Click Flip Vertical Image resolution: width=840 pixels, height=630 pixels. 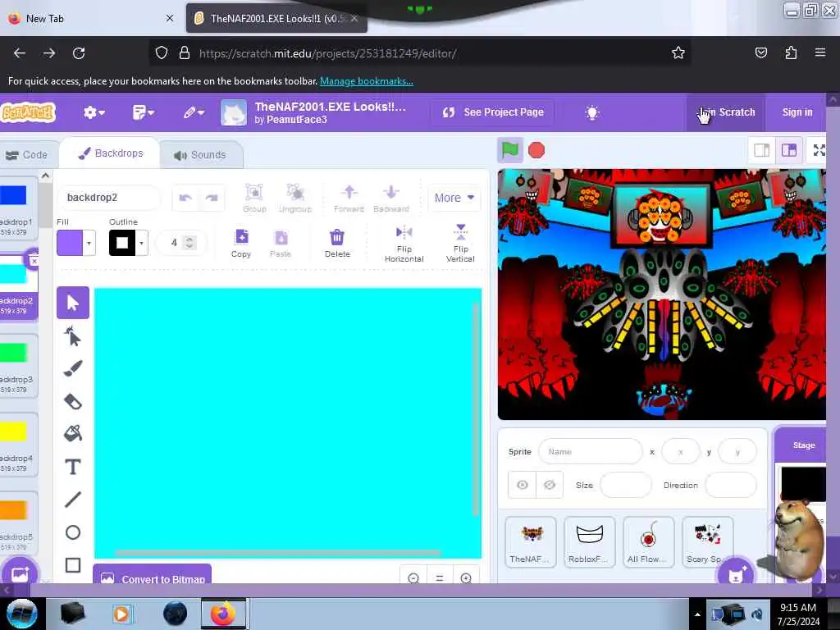[461, 244]
